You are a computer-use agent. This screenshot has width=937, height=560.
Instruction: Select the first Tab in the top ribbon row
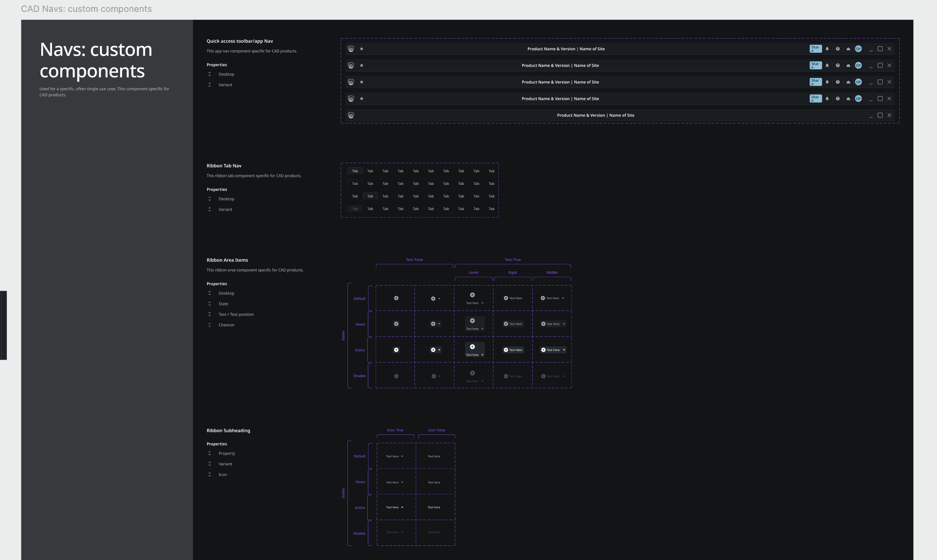click(x=355, y=171)
